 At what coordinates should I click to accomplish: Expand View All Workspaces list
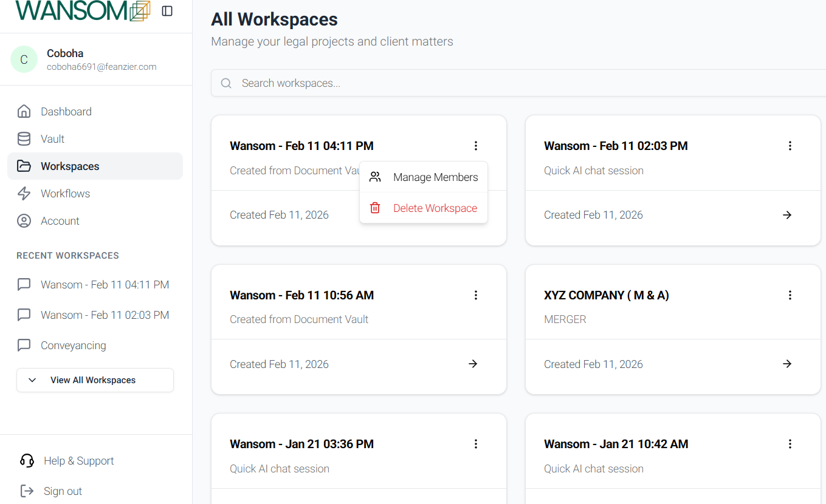[x=95, y=380]
